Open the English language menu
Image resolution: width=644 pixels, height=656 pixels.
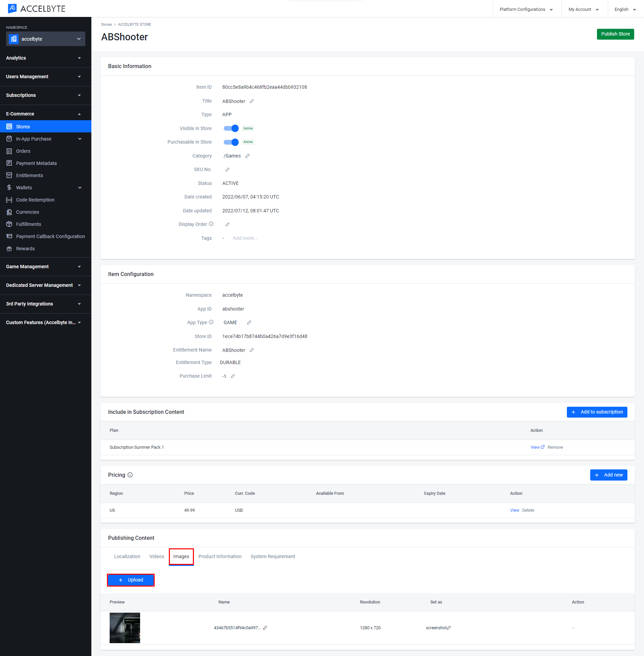(x=625, y=9)
